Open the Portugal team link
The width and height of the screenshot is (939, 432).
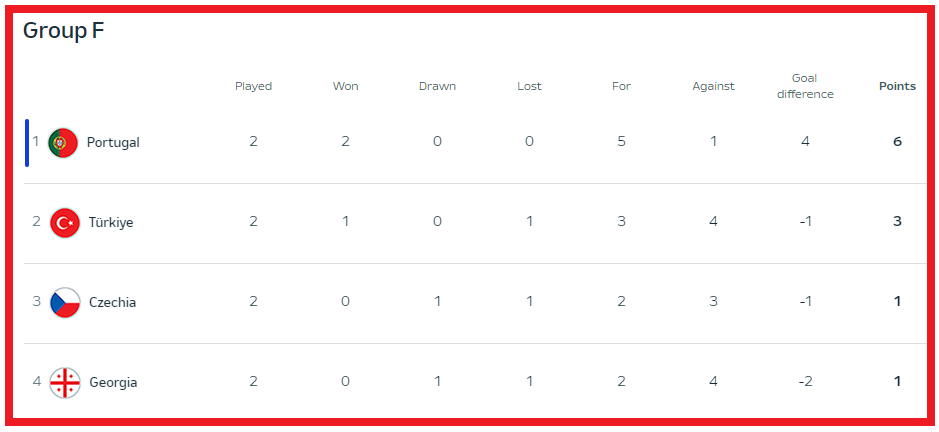pyautogui.click(x=113, y=142)
